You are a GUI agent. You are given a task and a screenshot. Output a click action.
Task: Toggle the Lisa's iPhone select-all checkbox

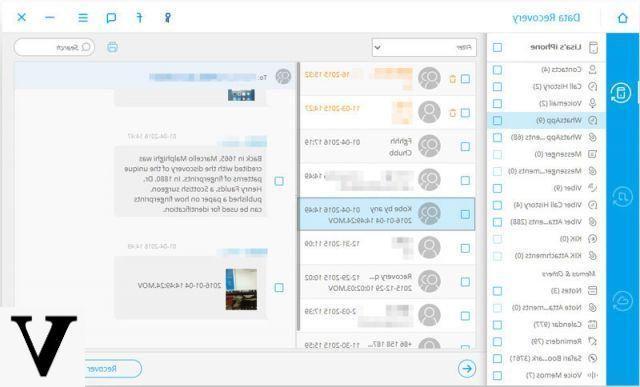[497, 47]
